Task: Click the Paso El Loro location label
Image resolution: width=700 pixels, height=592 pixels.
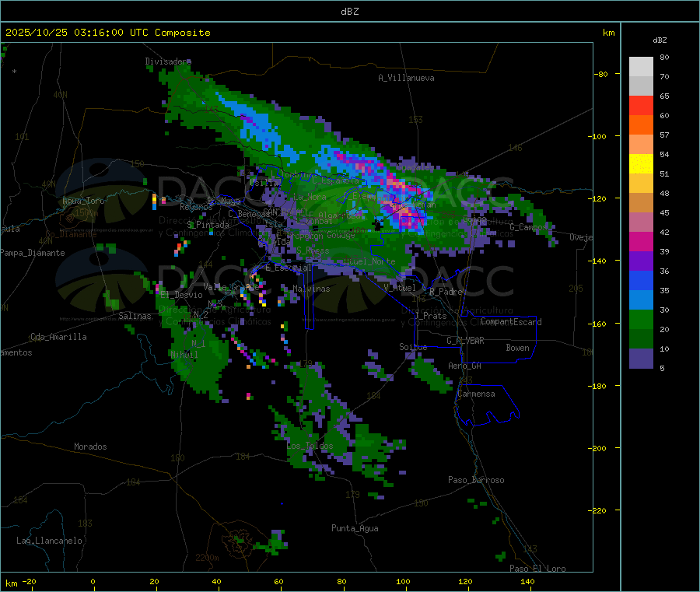Action: click(538, 569)
